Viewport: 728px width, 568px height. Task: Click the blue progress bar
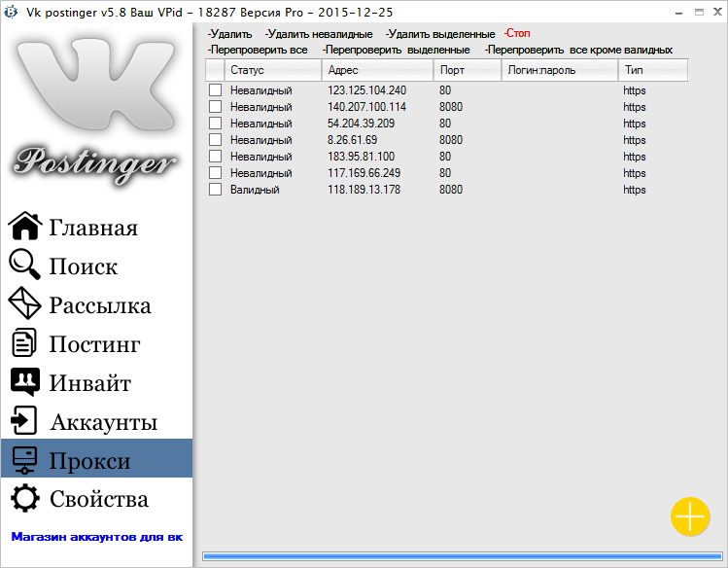pyautogui.click(x=463, y=556)
